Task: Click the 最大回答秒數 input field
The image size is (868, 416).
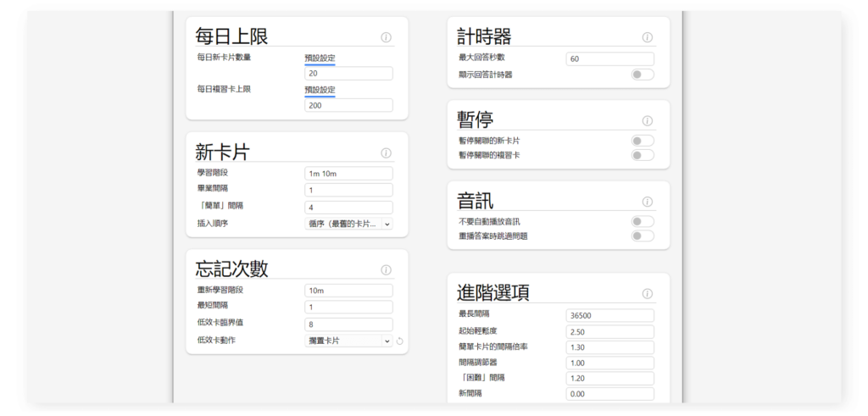Action: click(609, 58)
